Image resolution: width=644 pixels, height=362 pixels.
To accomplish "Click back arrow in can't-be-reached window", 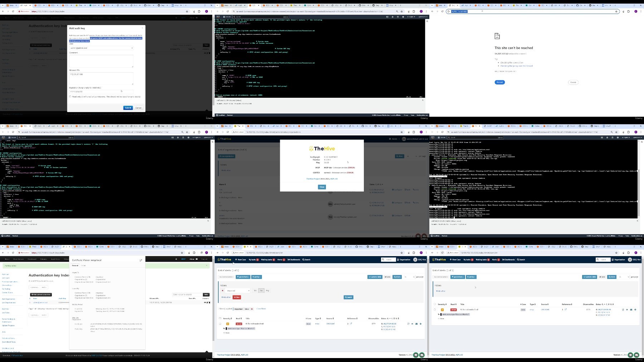I will click(432, 11).
